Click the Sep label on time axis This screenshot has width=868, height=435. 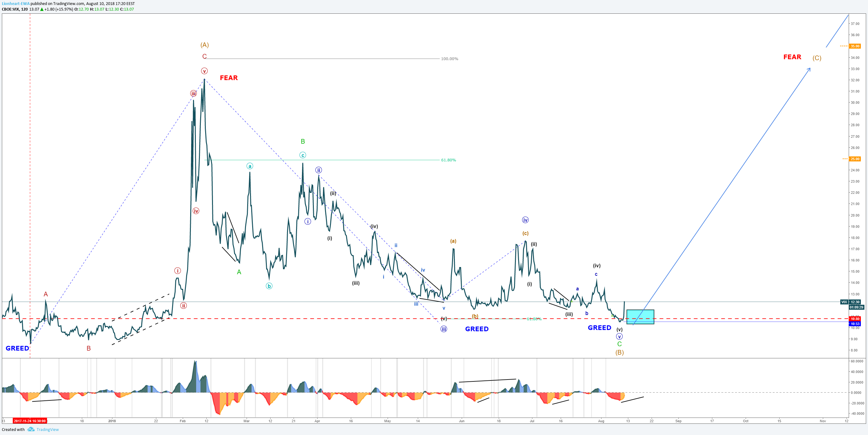678,421
